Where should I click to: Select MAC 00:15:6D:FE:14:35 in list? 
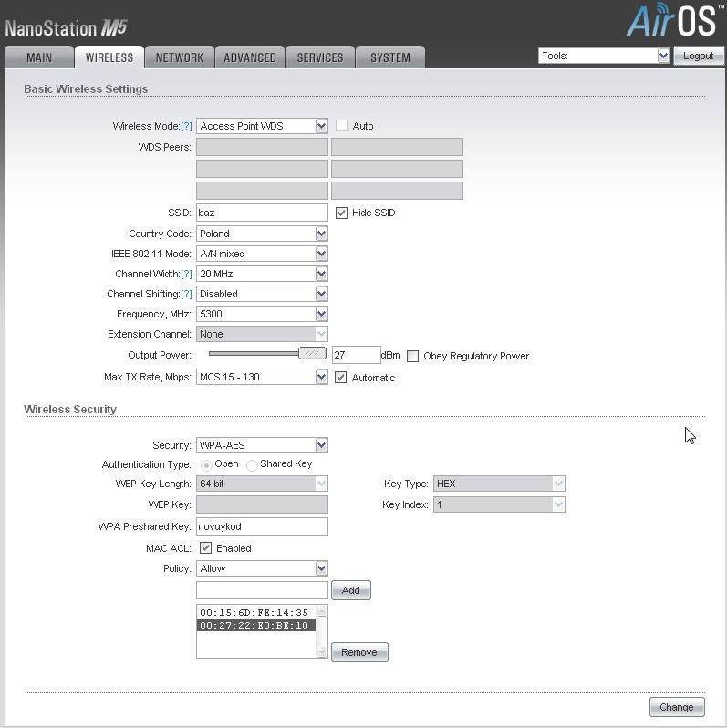coord(255,612)
